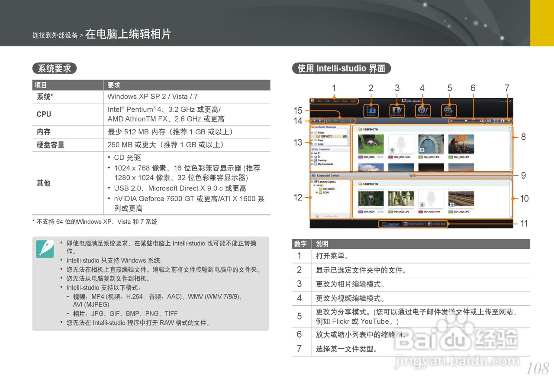Click the zoom-out icon left of thumbnail slider
The width and height of the screenshot is (554, 392).
point(451,121)
